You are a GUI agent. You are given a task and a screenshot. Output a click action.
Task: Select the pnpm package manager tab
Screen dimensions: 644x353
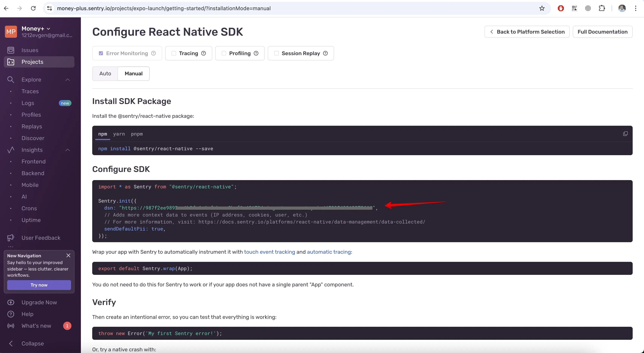[x=137, y=134]
